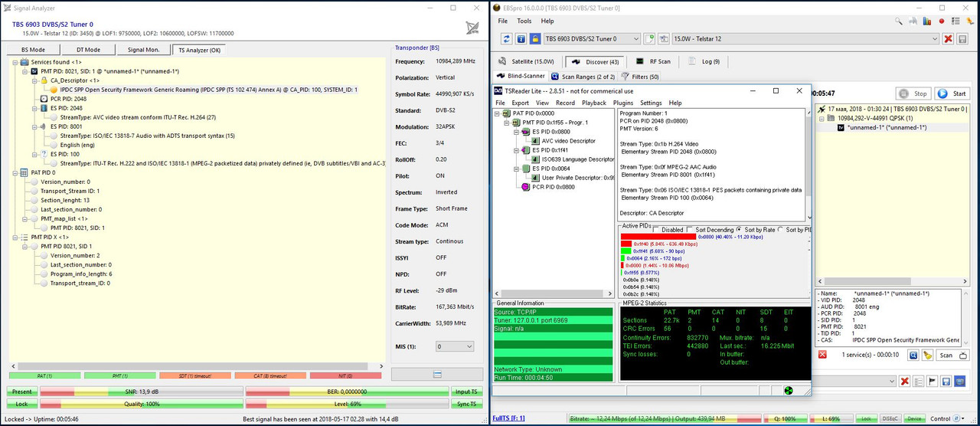980x426 pixels.
Task: Click the Control icon in EBSpro status bar
Action: pyautogui.click(x=956, y=418)
